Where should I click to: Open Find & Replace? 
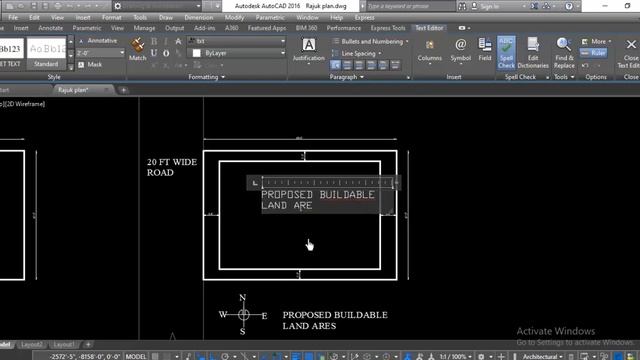pyautogui.click(x=564, y=53)
